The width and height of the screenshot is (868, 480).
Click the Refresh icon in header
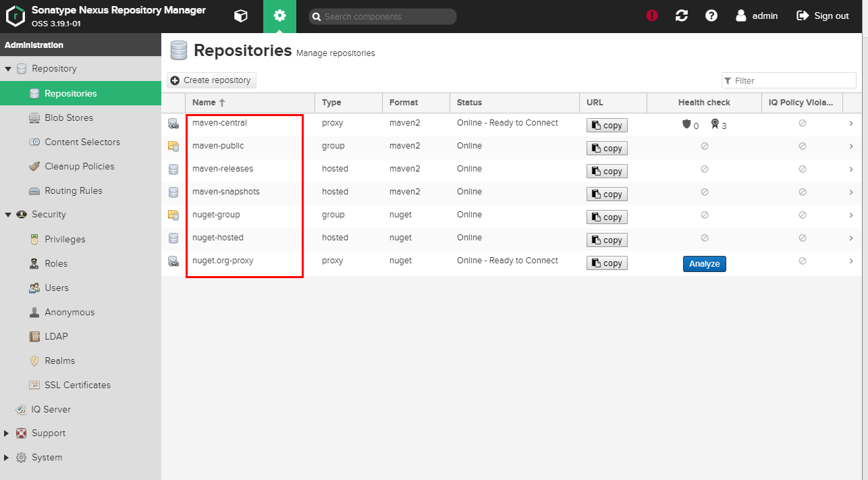[x=682, y=16]
